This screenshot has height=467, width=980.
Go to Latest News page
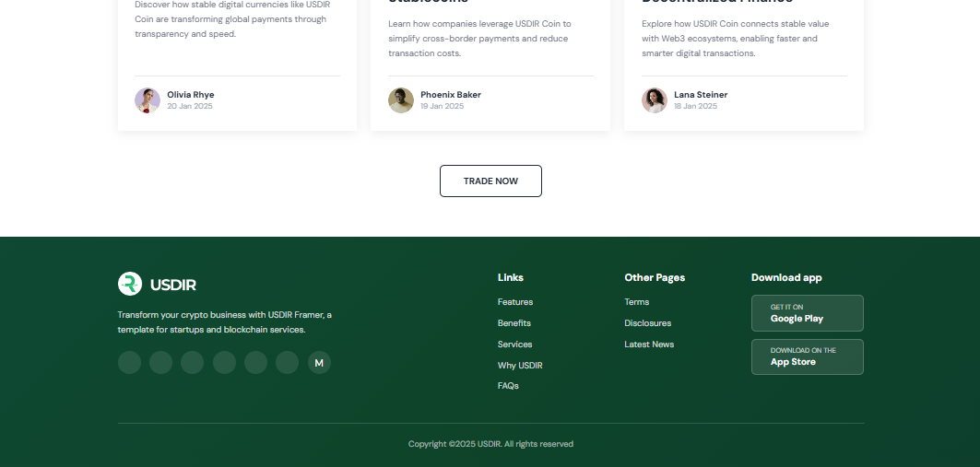[x=649, y=344]
